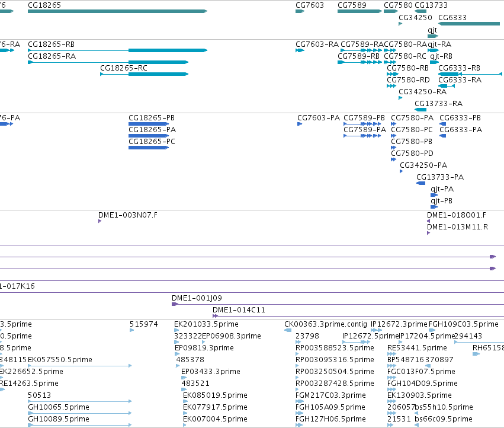Click protein CG6333-PA
504x428 pixels.
pyautogui.click(x=442, y=136)
